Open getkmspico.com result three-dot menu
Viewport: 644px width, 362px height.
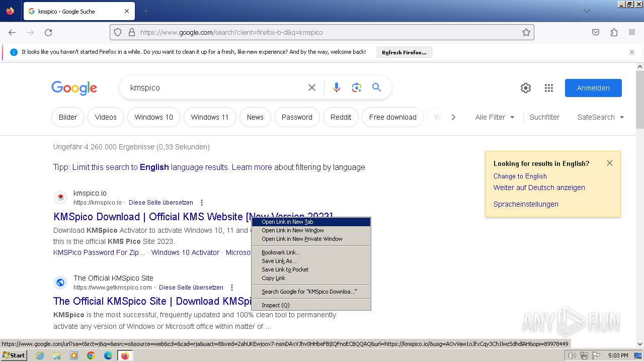(x=232, y=288)
